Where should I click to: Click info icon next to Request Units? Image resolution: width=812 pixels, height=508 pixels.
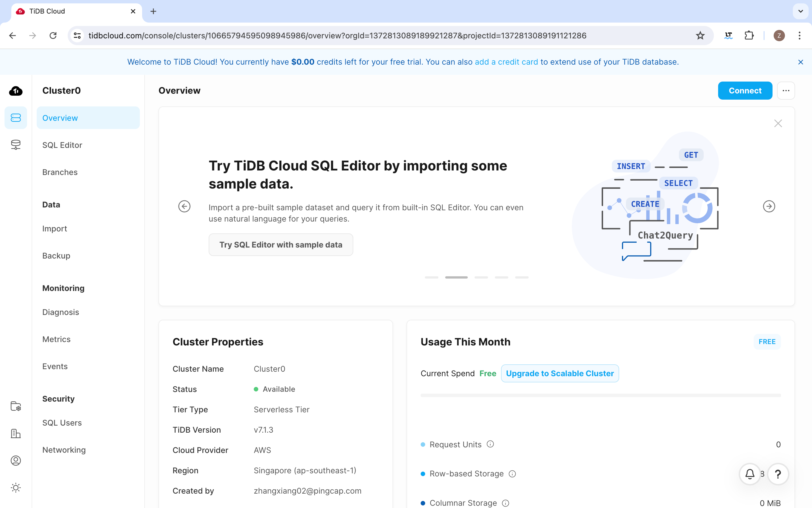(x=490, y=444)
